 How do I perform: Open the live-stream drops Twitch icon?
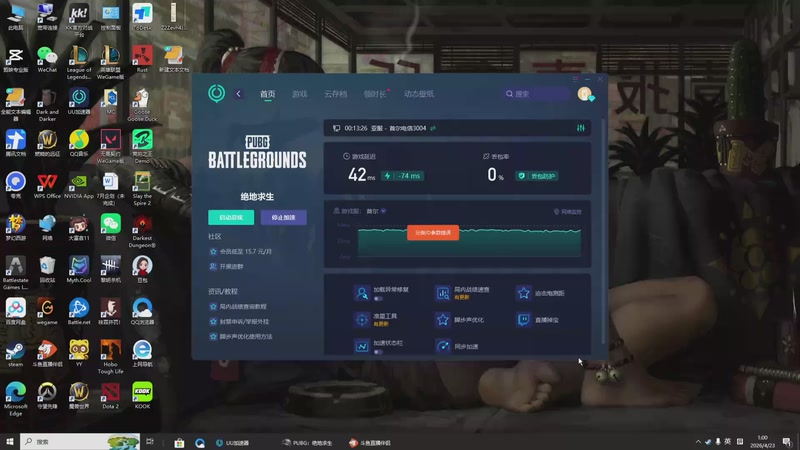pyautogui.click(x=523, y=320)
